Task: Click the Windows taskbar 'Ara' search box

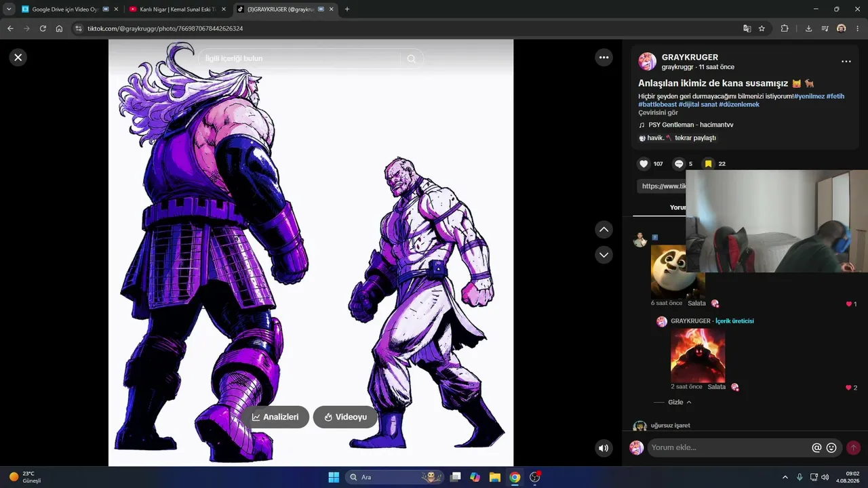Action: click(x=395, y=477)
